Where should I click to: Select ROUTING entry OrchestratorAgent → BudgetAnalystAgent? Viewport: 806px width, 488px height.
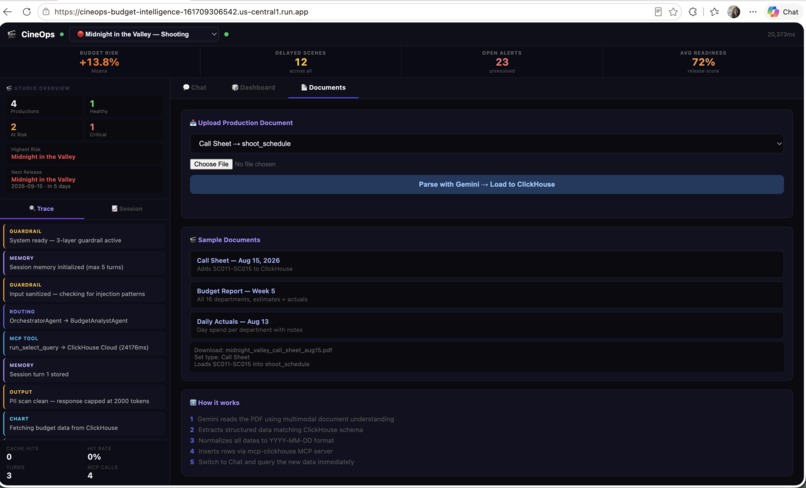point(84,316)
